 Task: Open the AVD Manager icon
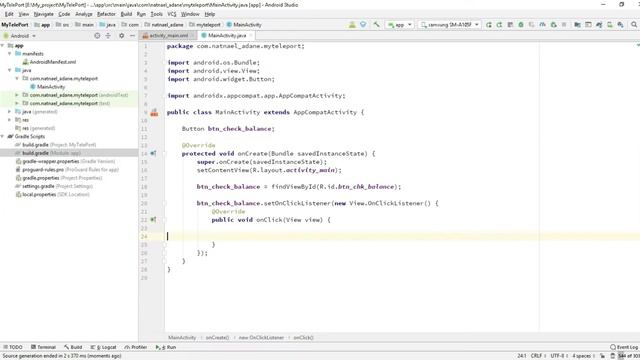point(609,25)
